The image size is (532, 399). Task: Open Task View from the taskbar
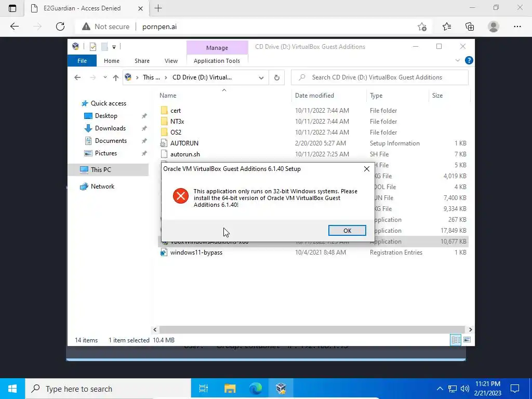204,389
